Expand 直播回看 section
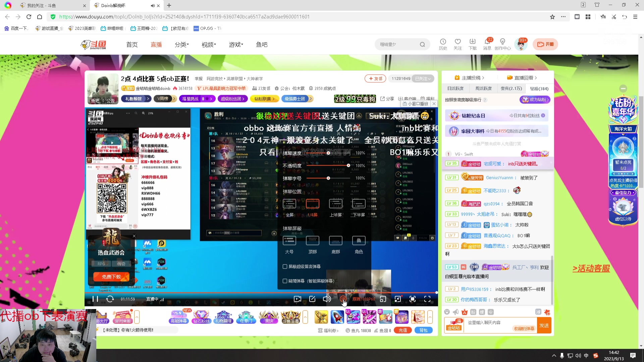The width and height of the screenshot is (644, 362). click(522, 78)
